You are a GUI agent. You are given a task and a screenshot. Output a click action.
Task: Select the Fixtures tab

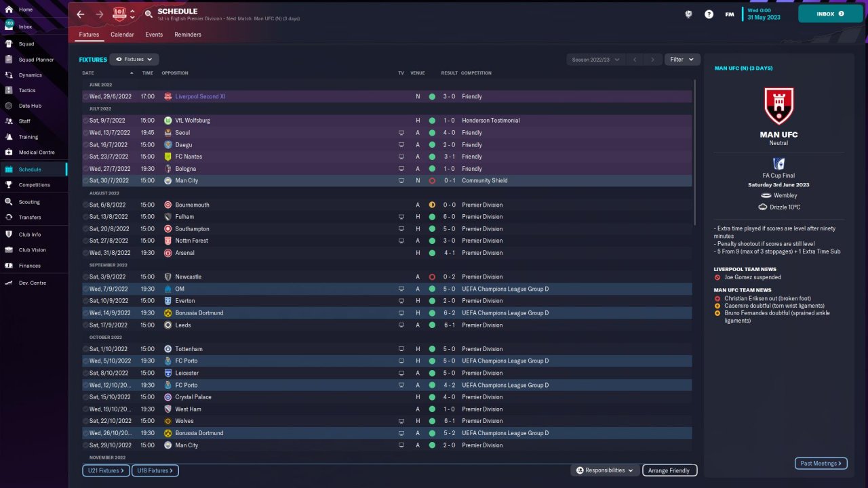point(89,35)
